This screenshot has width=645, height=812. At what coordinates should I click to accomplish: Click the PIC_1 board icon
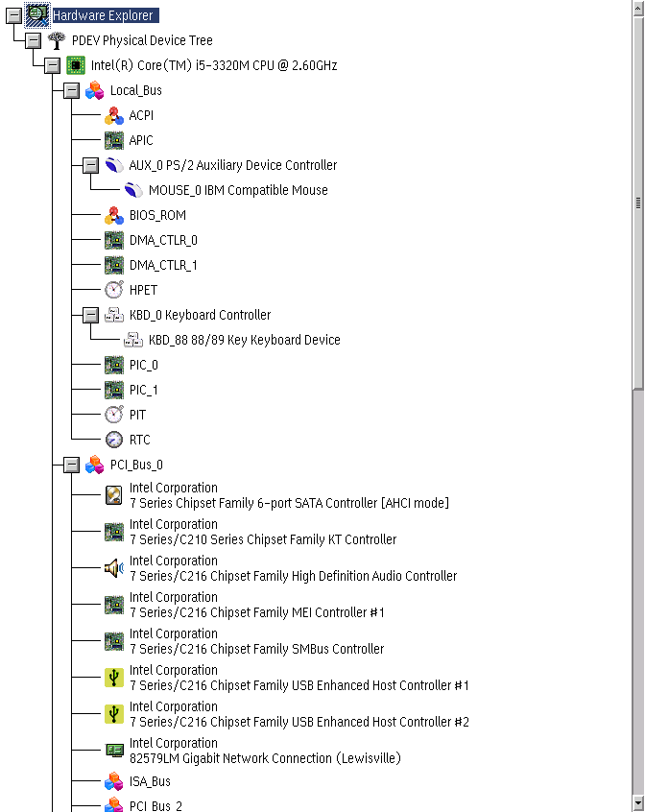click(114, 390)
